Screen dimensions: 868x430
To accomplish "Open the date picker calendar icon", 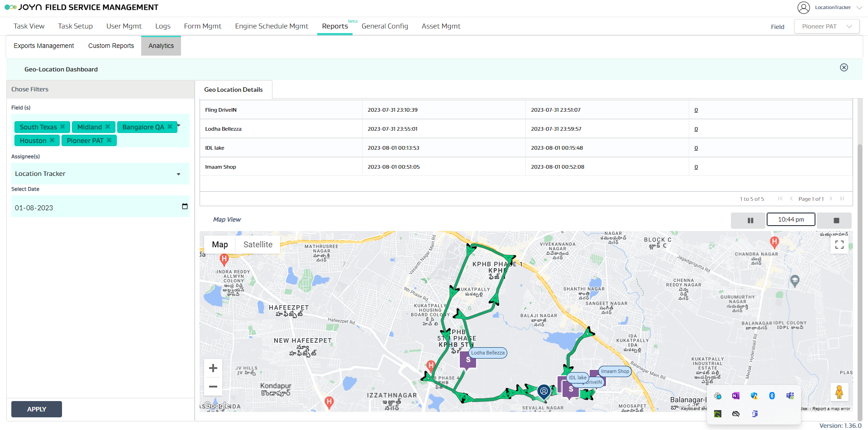I will tap(185, 207).
